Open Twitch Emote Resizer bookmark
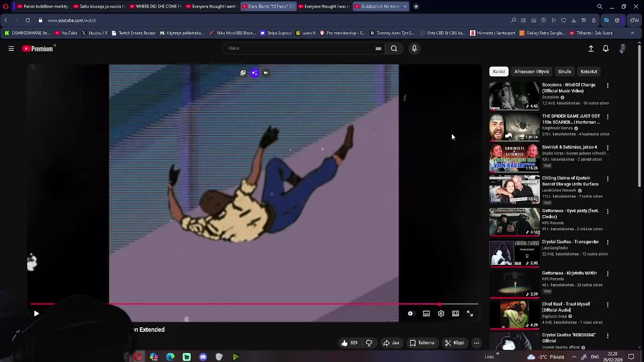The image size is (644, 362). (x=133, y=33)
